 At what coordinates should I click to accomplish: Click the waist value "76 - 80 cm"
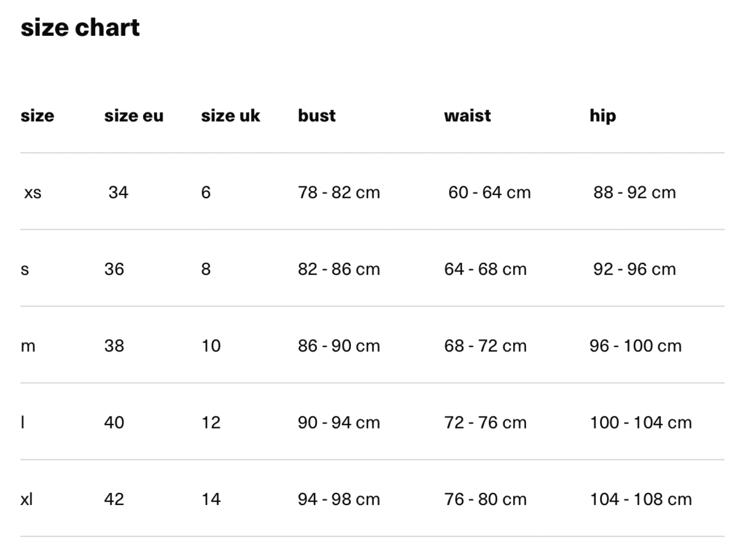coord(485,499)
